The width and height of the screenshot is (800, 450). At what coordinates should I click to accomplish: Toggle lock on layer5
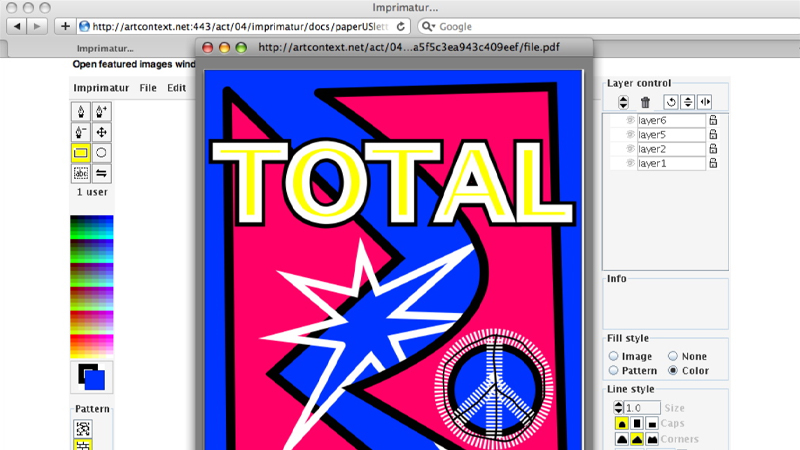point(713,135)
